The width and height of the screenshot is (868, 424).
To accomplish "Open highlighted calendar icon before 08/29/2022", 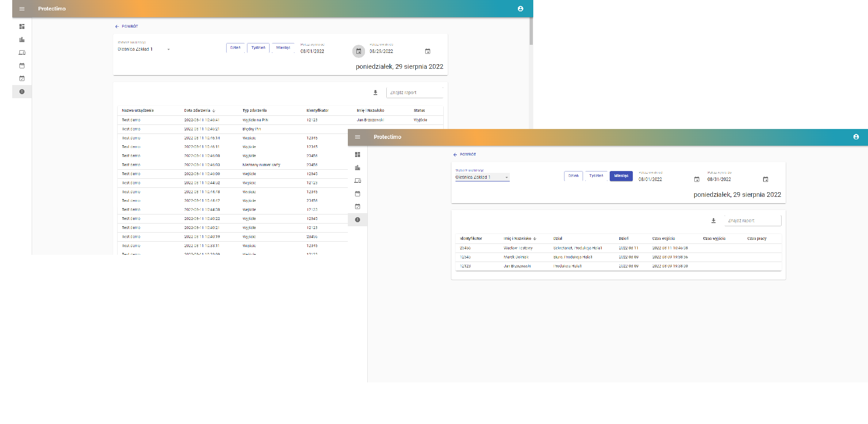I will (x=358, y=51).
